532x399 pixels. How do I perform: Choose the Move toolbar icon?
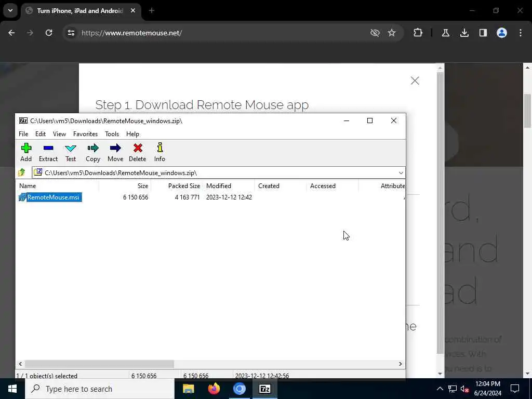(115, 152)
